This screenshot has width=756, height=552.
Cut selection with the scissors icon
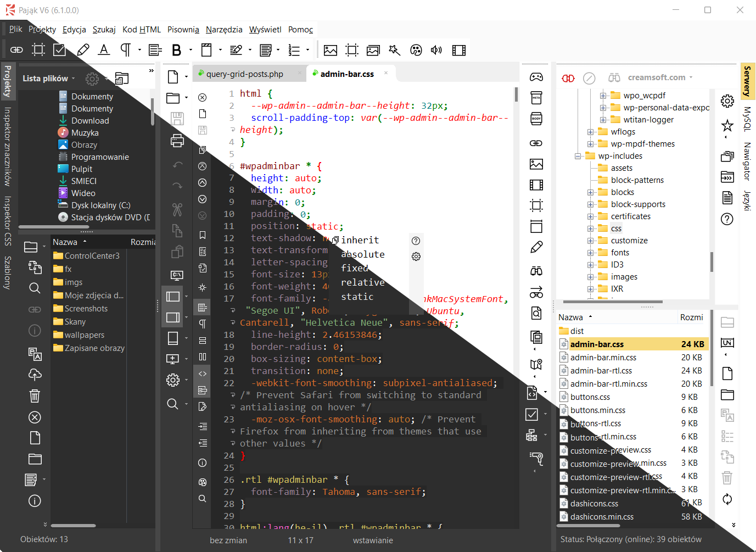point(177,209)
